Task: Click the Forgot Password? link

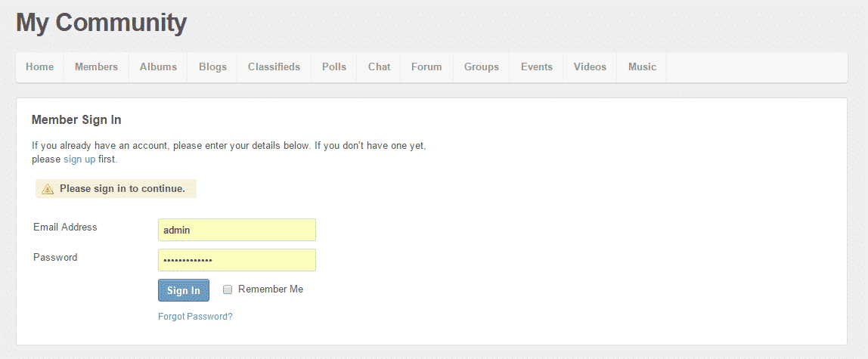Action: 195,317
